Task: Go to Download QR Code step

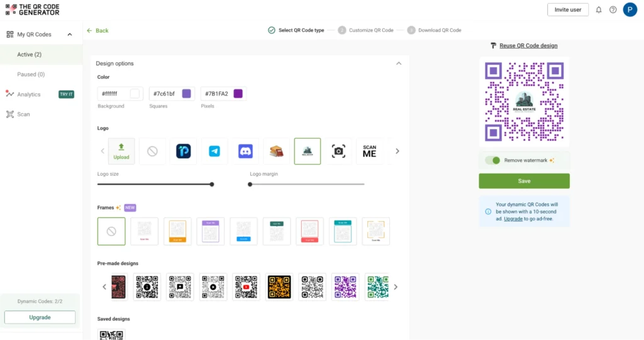Action: 434,30
